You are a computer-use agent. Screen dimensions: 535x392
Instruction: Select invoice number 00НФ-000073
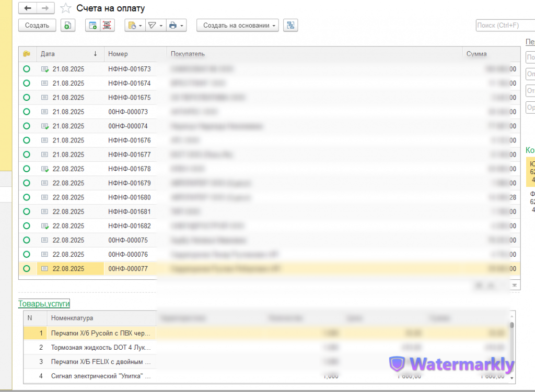point(128,112)
